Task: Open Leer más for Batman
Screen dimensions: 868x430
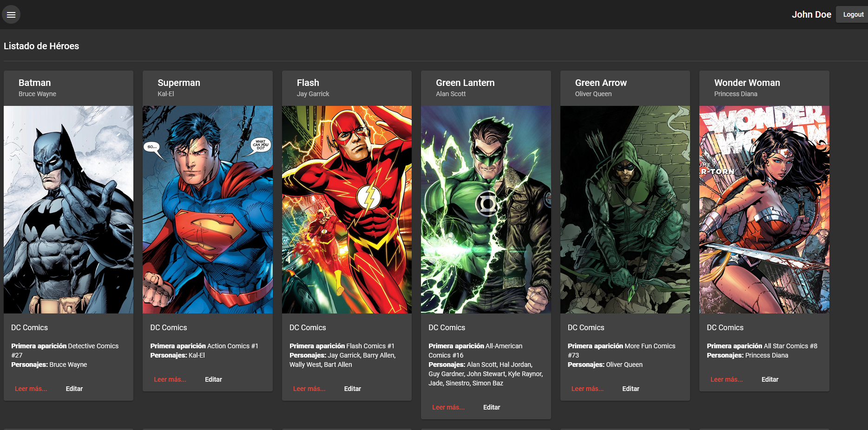Action: 31,389
